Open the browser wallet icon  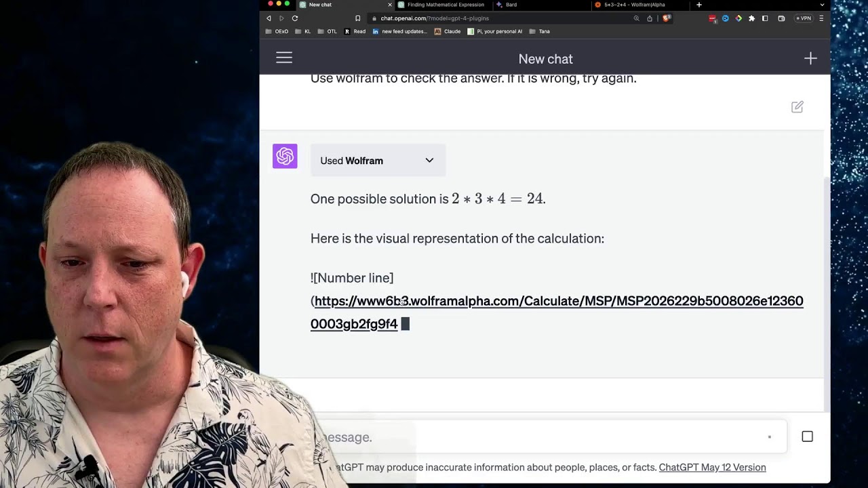(x=781, y=18)
